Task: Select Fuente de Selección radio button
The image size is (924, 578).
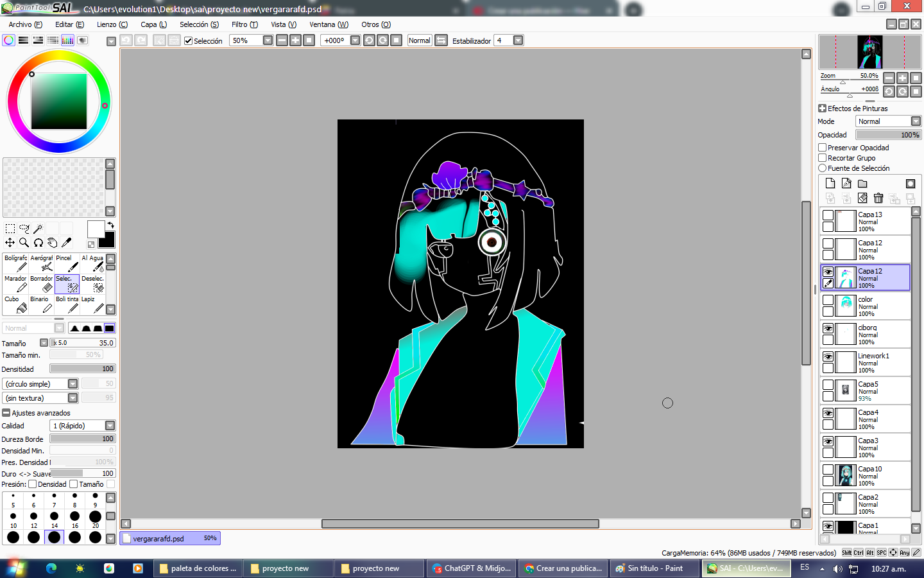Action: point(823,168)
